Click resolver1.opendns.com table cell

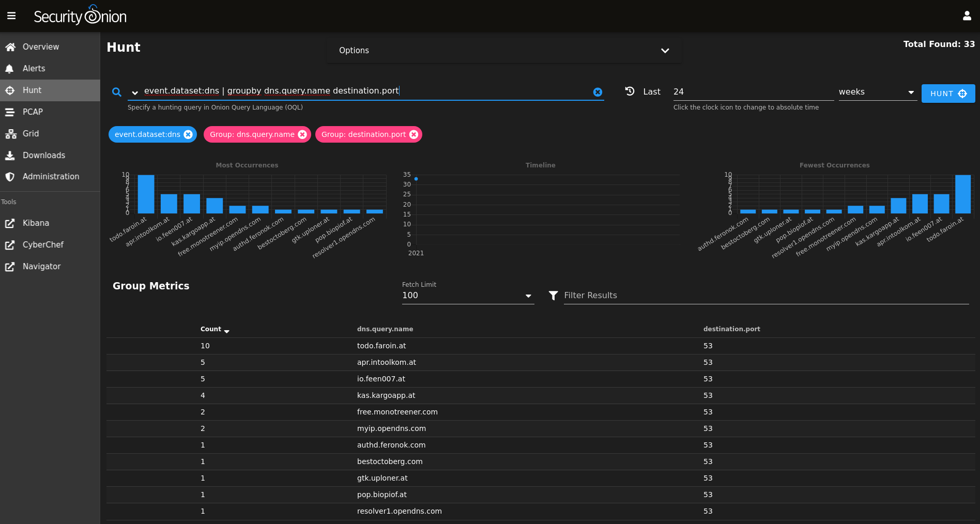tap(400, 511)
